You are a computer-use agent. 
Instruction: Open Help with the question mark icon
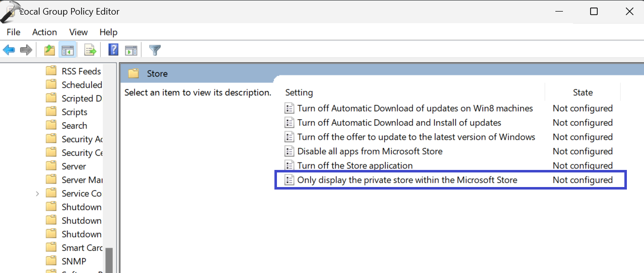[114, 50]
